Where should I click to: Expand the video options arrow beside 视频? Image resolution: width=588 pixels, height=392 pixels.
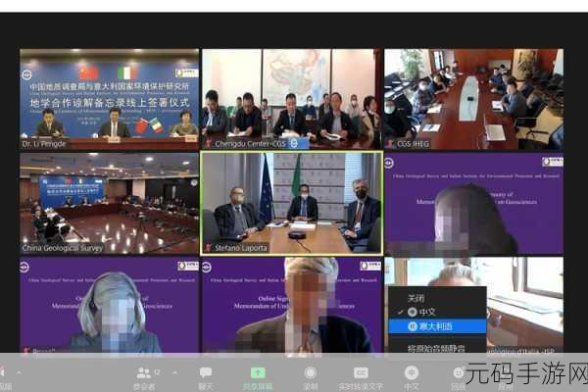point(19,372)
